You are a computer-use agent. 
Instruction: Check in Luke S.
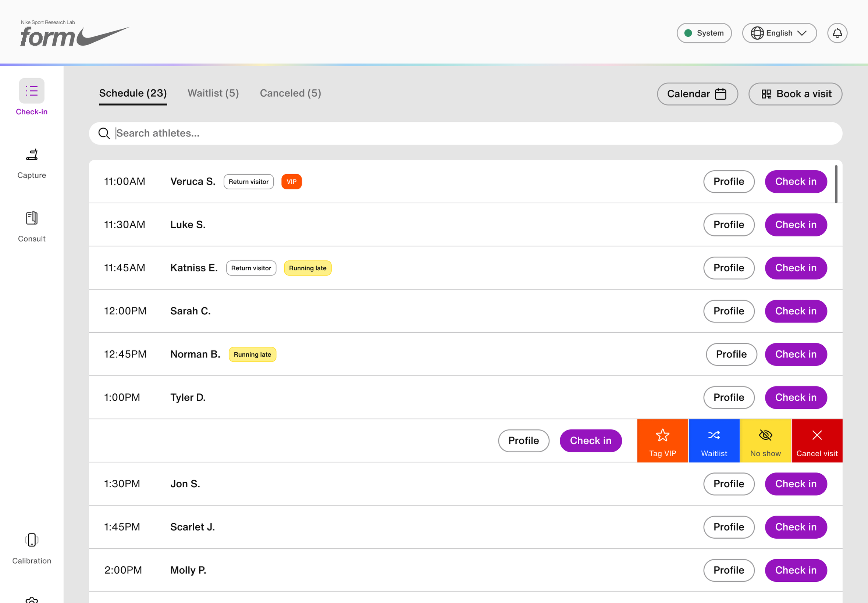pos(796,225)
